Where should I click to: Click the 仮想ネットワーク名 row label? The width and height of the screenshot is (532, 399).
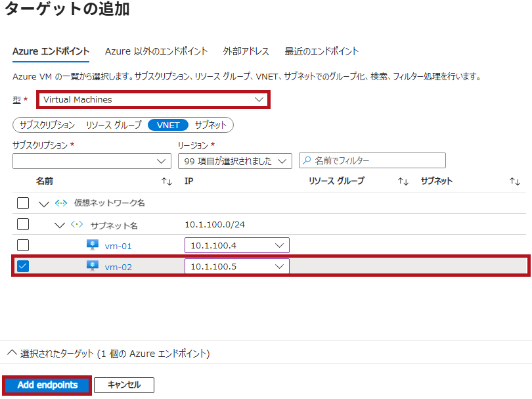coord(109,203)
